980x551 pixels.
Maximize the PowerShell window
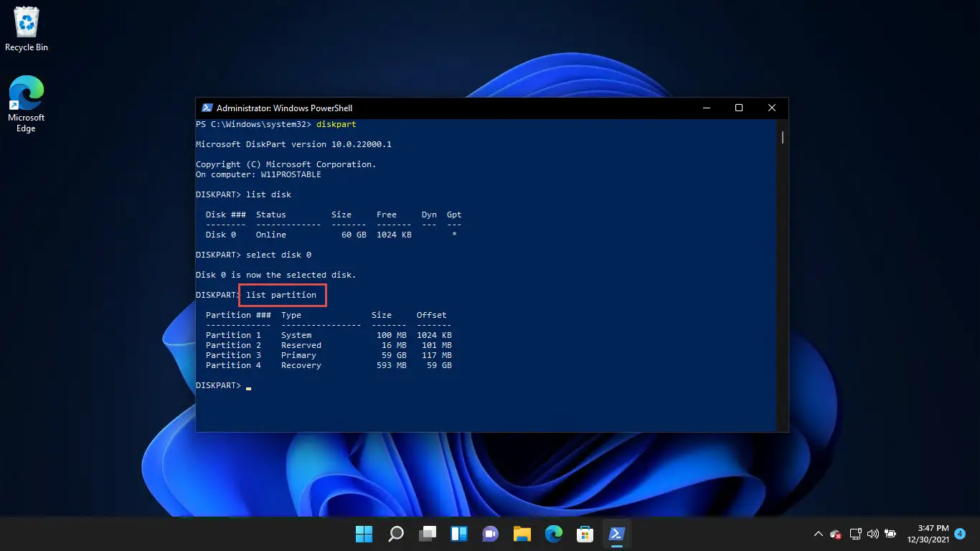point(739,108)
